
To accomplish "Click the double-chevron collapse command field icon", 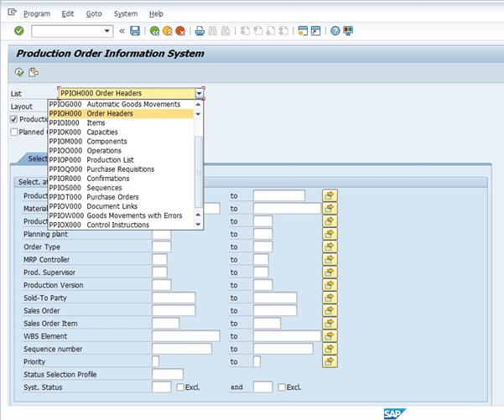I will [122, 31].
